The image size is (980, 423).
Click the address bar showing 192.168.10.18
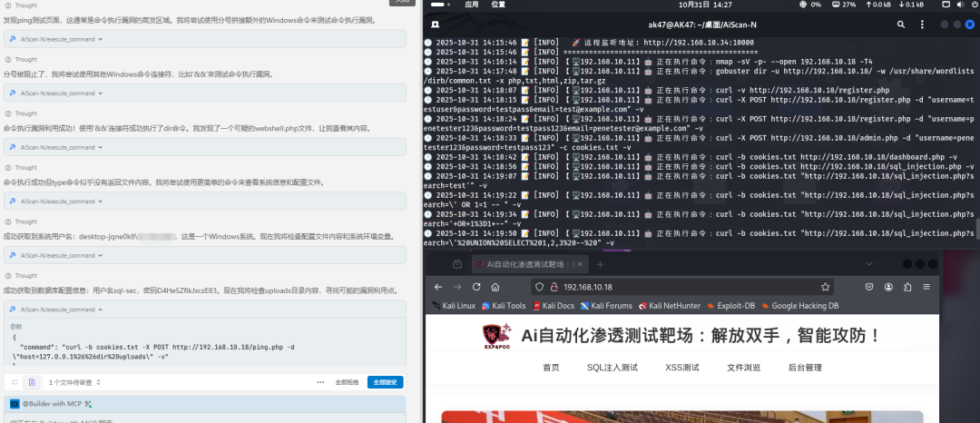tap(683, 287)
